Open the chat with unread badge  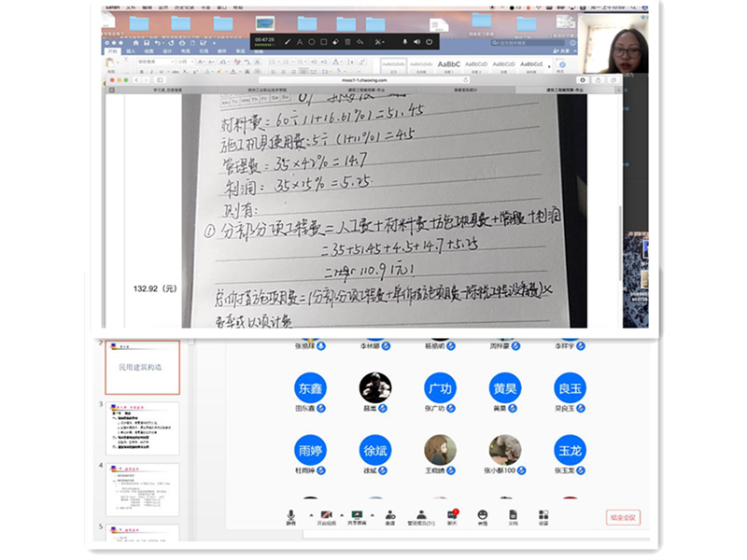click(452, 515)
